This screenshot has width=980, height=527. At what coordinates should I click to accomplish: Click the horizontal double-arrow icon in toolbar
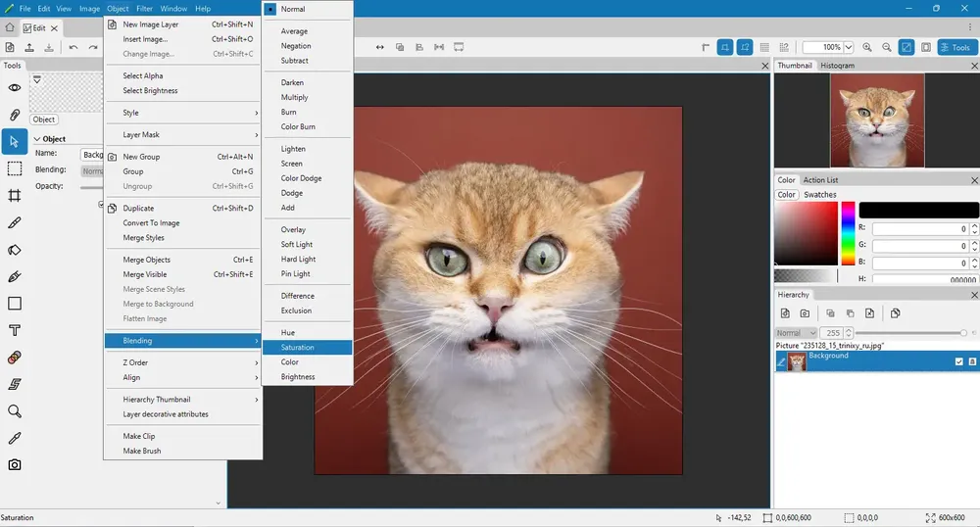click(x=379, y=47)
